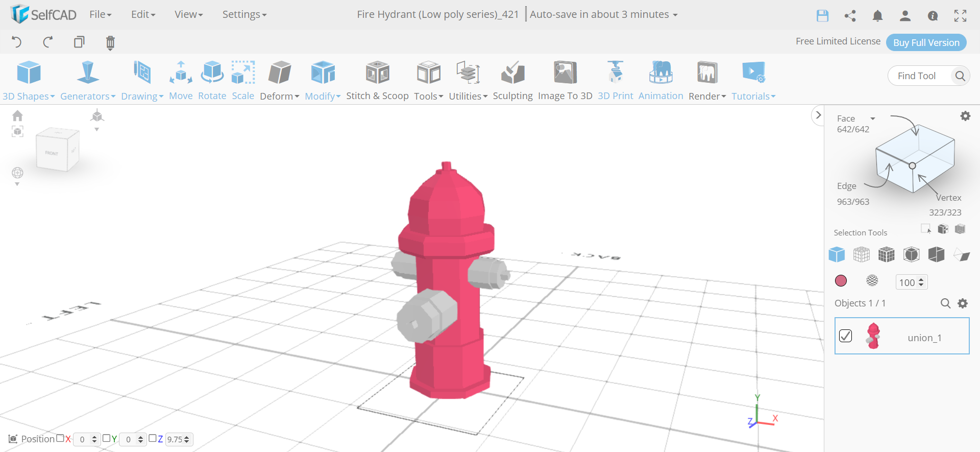Select the union_1 object thumbnail
980x452 pixels.
tap(873, 336)
